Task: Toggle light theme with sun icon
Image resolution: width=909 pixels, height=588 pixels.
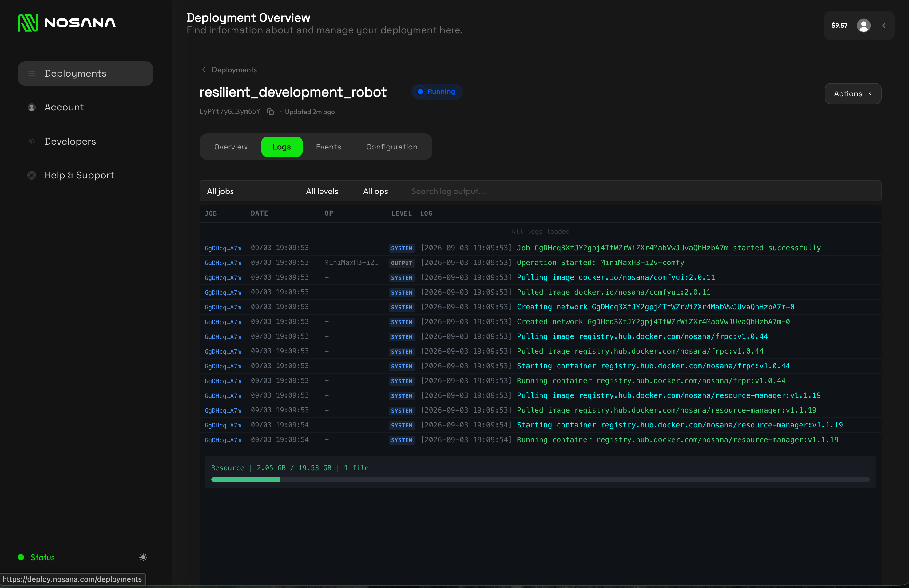Action: [143, 557]
